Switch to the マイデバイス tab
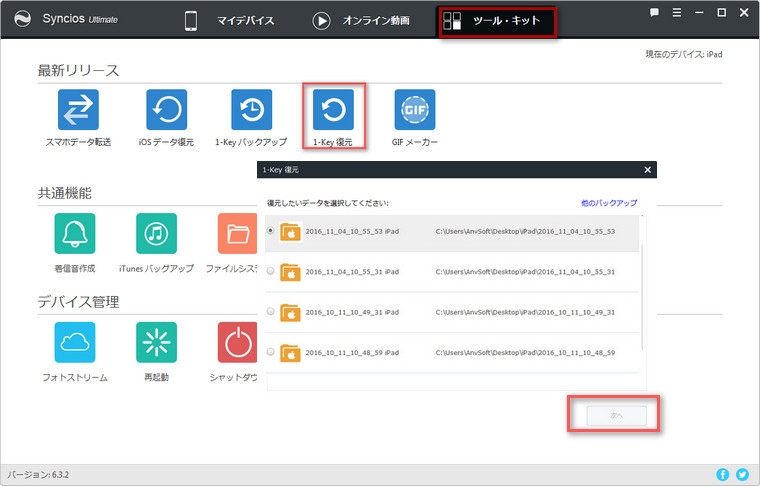Image resolution: width=760 pixels, height=486 pixels. pyautogui.click(x=229, y=20)
